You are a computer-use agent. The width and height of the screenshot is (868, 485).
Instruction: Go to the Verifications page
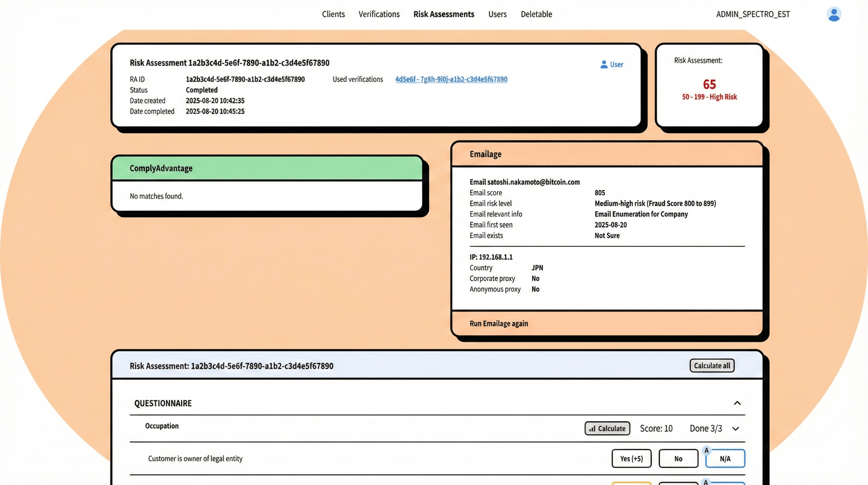(x=379, y=14)
